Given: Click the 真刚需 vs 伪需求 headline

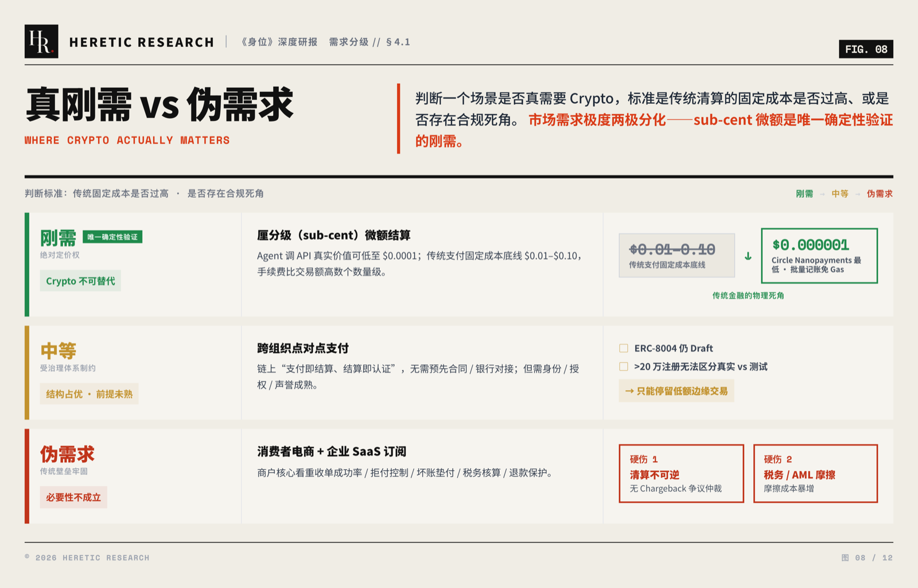Looking at the screenshot, I should [x=160, y=104].
